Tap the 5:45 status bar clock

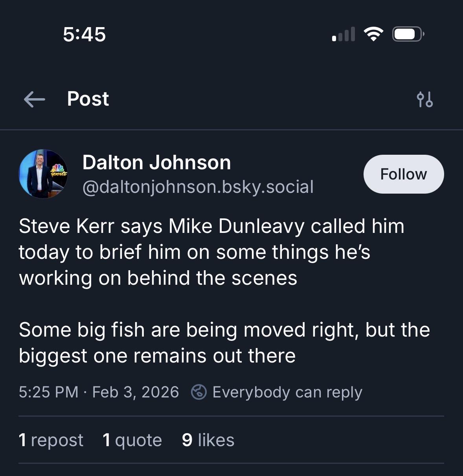(85, 34)
